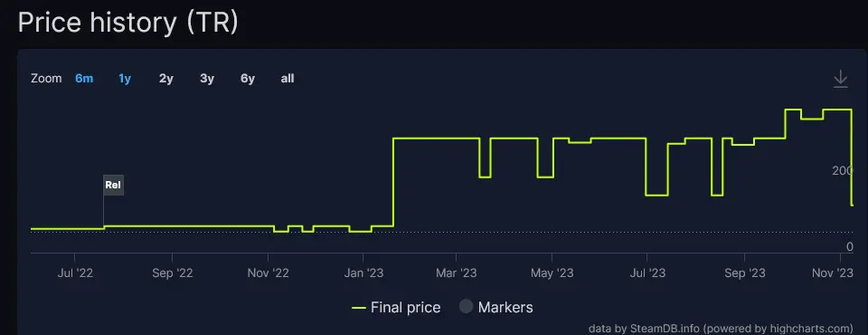
Task: Click the Jul '23 discount dip
Action: (656, 196)
